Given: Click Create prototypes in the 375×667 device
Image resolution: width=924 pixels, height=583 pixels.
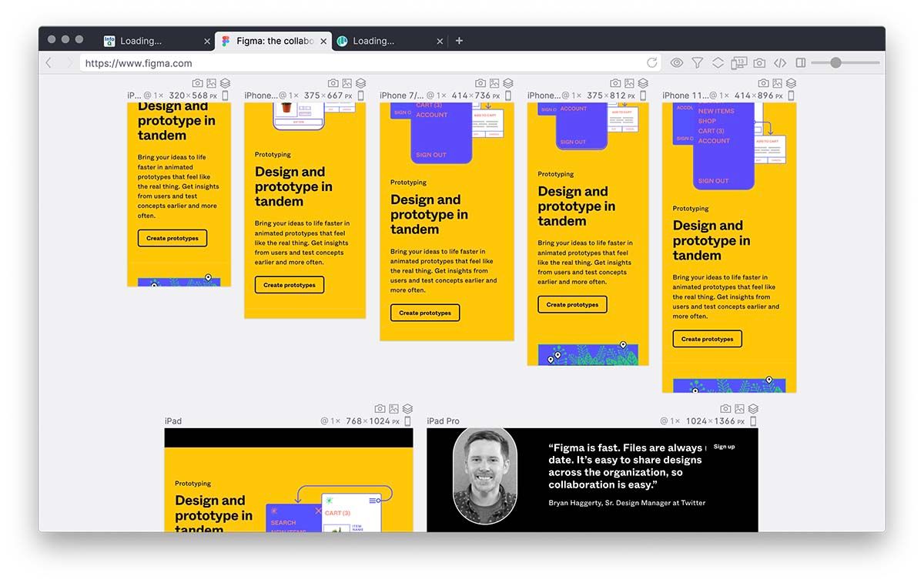Looking at the screenshot, I should tap(290, 285).
